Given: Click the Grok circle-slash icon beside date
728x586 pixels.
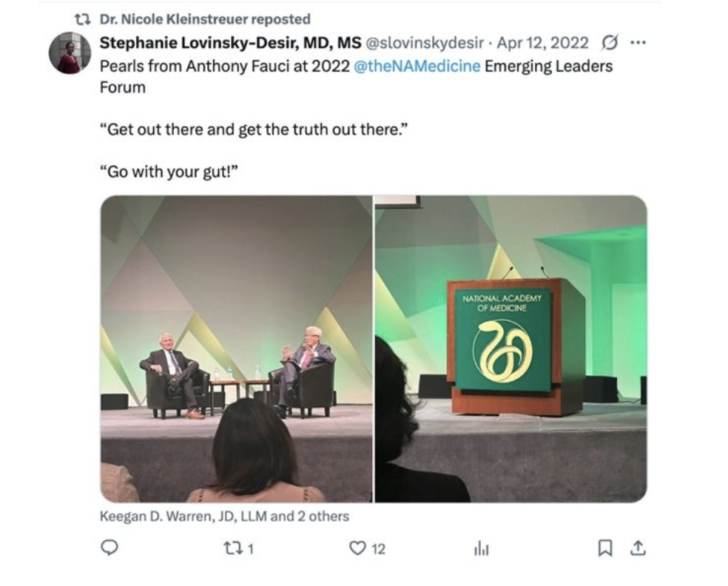Looking at the screenshot, I should tap(609, 43).
